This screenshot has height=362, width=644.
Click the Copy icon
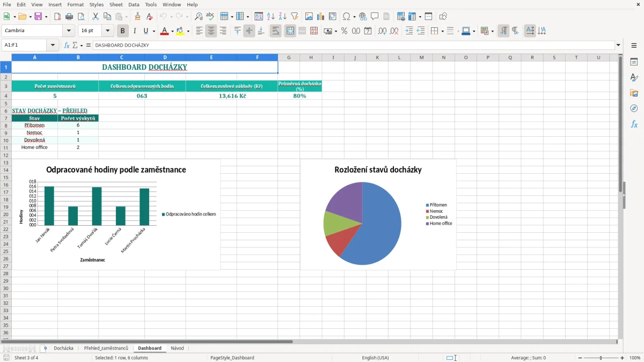pos(107,17)
